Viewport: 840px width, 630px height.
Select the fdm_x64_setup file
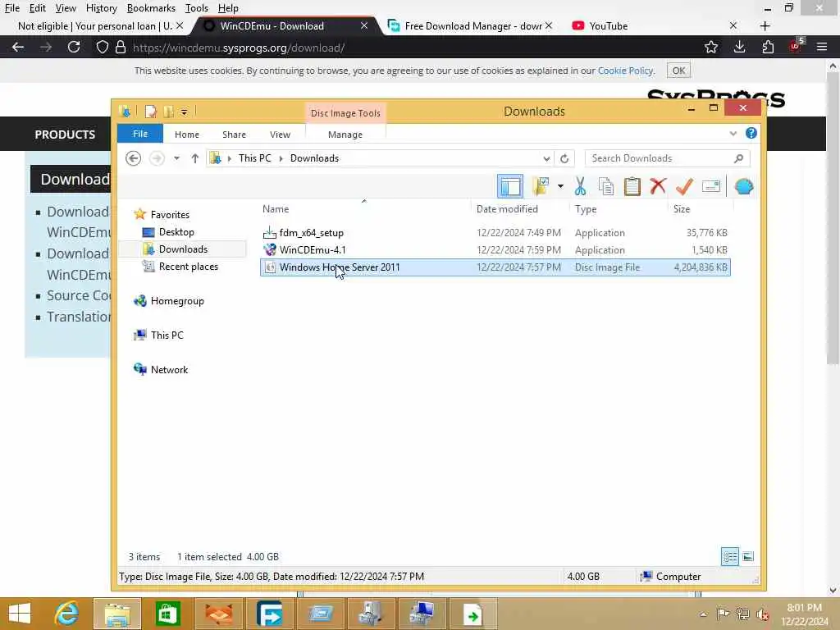point(495,232)
